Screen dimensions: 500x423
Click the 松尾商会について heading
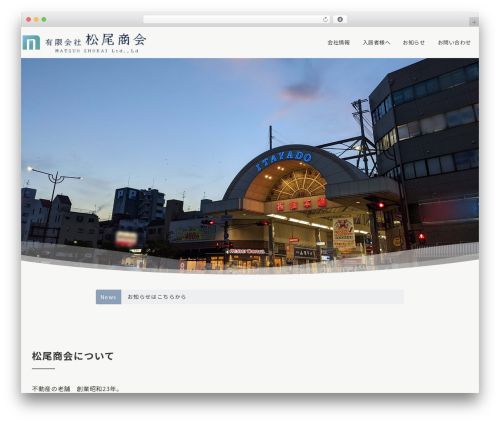[73, 356]
